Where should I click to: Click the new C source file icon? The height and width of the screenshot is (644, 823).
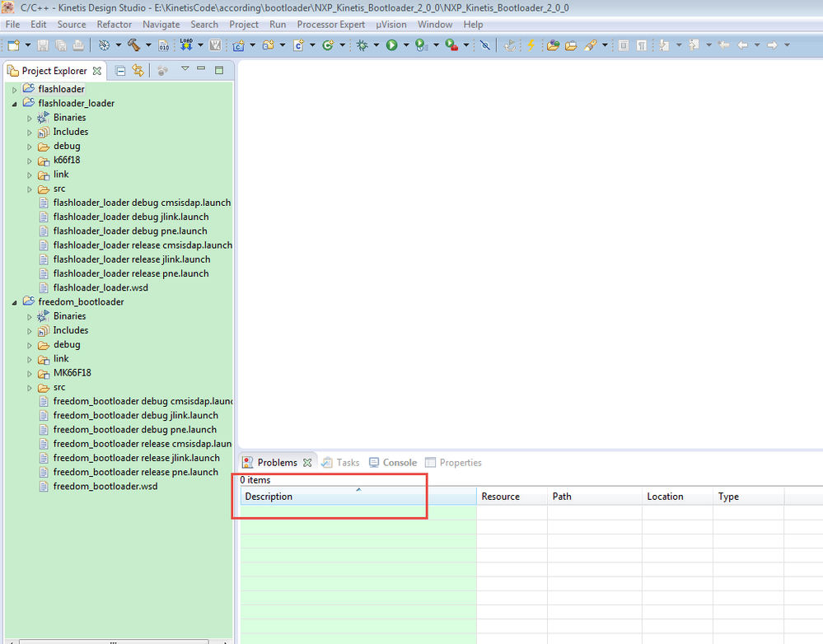point(299,45)
